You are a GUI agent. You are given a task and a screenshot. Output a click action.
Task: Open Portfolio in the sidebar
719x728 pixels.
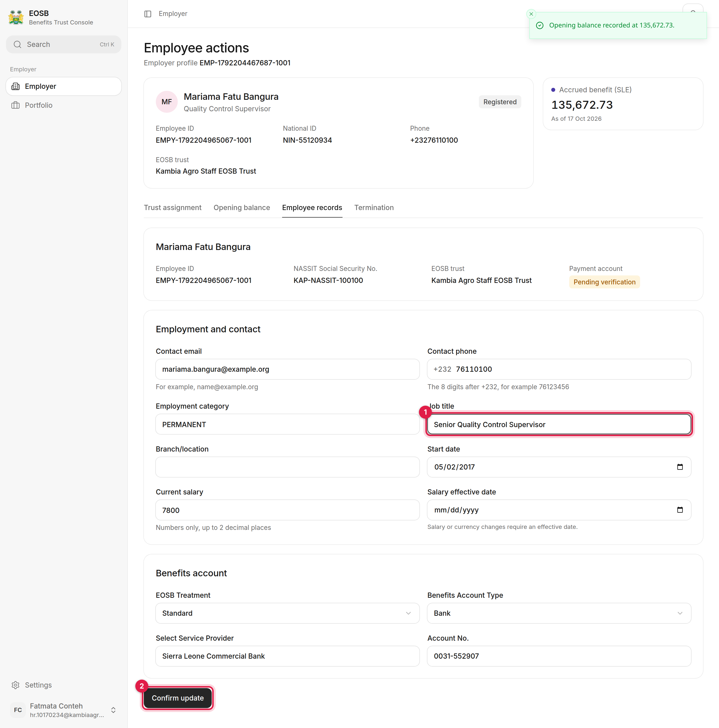click(x=64, y=105)
